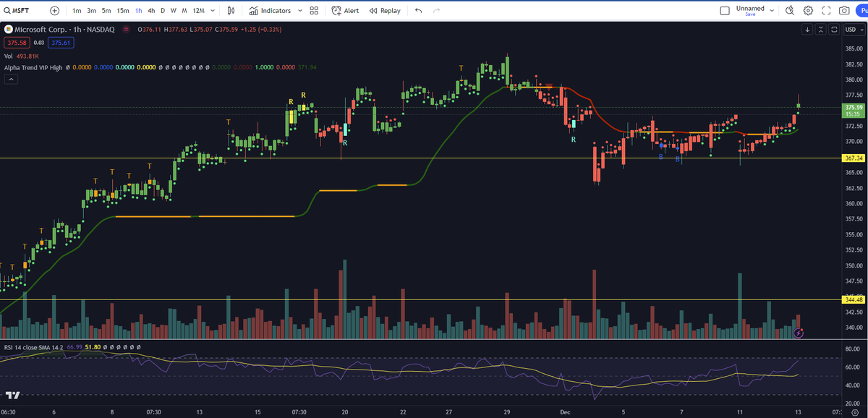
Task: Click the TradingView logo in RSI pane
Action: click(x=12, y=396)
